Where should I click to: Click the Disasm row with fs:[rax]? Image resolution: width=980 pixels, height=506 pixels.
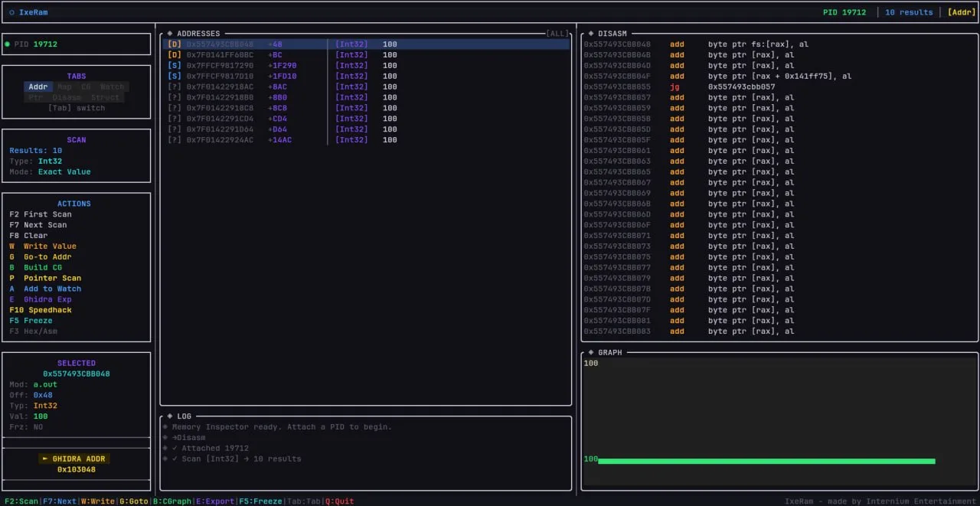point(778,44)
